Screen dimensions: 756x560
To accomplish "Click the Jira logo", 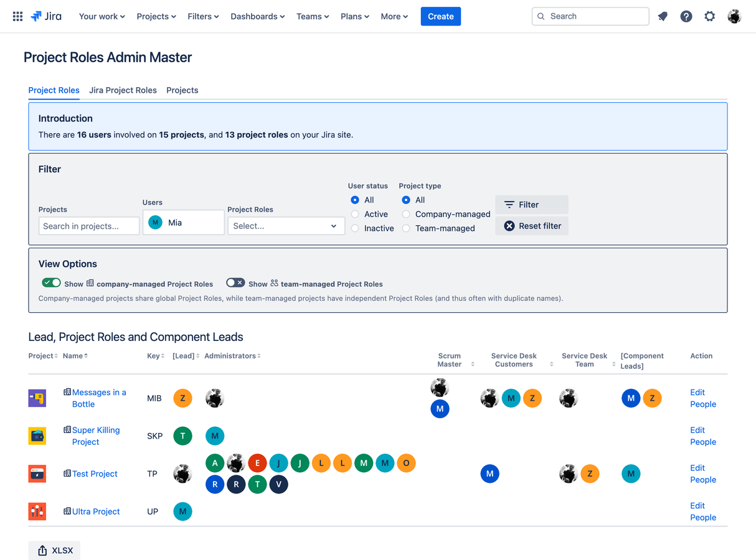I will coord(46,16).
